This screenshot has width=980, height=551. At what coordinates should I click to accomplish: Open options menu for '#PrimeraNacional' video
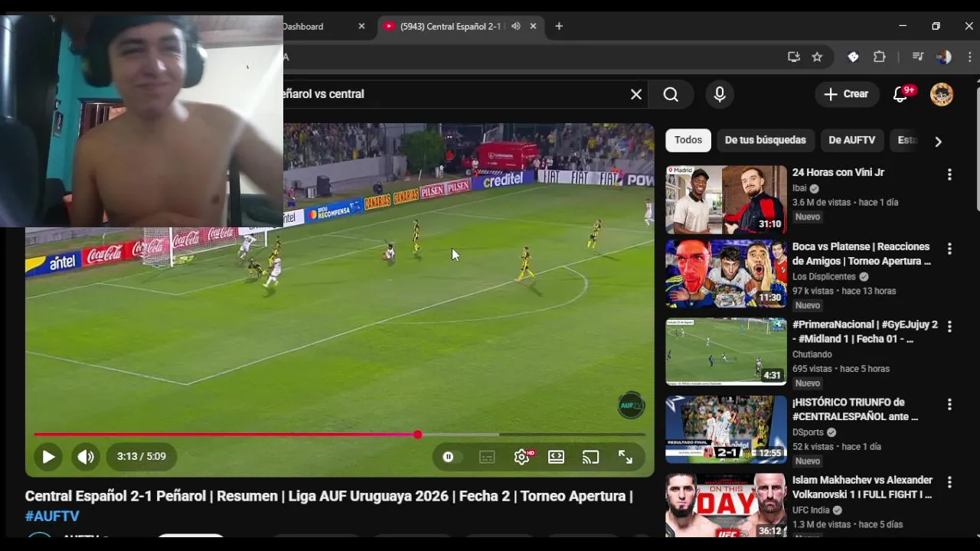pyautogui.click(x=949, y=327)
